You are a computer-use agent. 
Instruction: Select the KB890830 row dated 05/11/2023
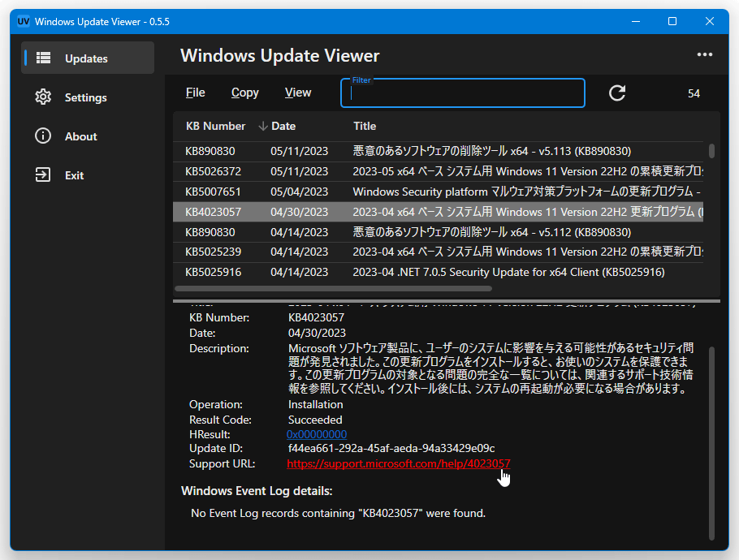439,151
